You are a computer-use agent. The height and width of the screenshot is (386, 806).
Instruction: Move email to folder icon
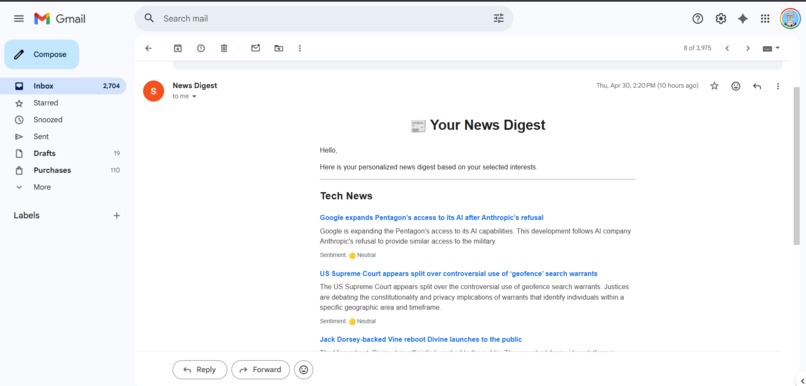click(279, 48)
